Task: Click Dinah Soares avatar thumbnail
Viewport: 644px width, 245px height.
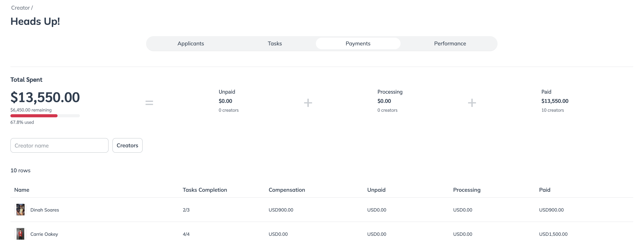Action: 20,210
